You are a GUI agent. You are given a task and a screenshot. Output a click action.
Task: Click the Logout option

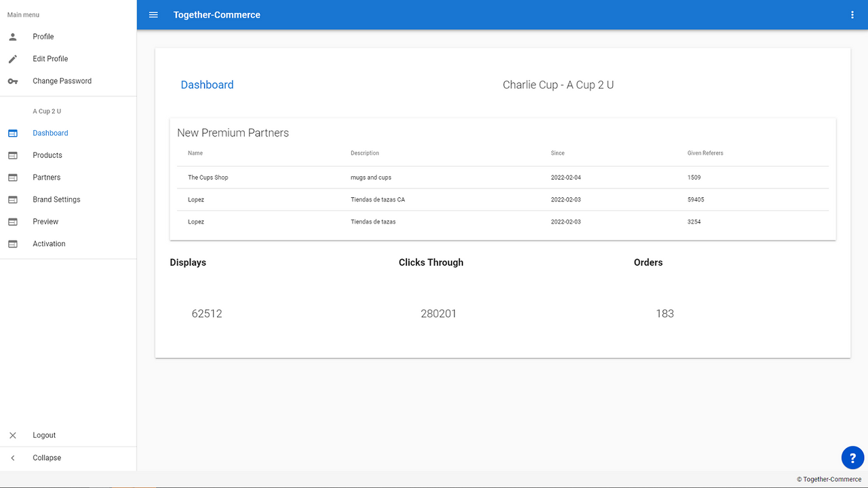point(44,434)
